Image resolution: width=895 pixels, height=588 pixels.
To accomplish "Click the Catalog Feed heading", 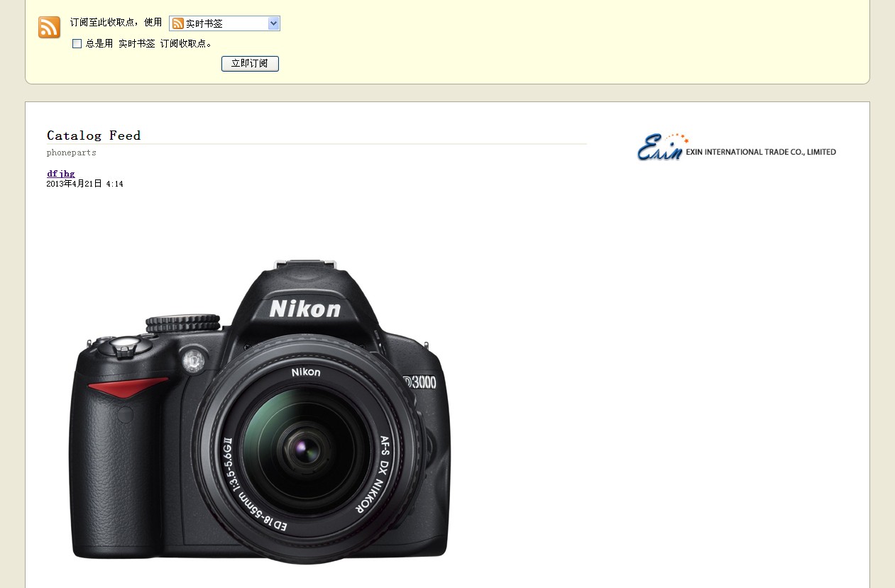I will click(94, 135).
